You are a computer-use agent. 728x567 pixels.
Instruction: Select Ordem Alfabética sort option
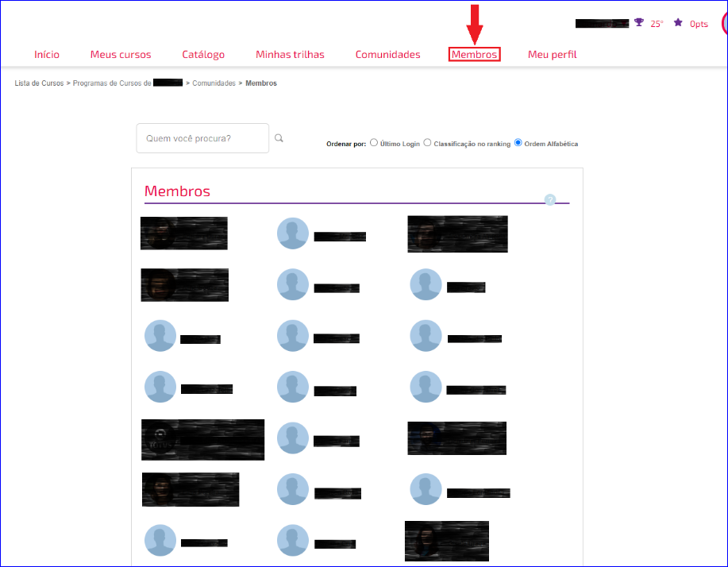pyautogui.click(x=518, y=143)
